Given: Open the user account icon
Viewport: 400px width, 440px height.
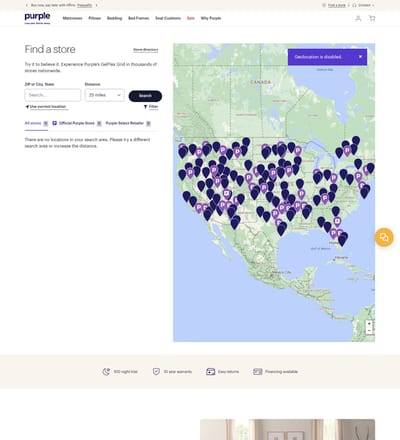Looking at the screenshot, I should tap(358, 18).
